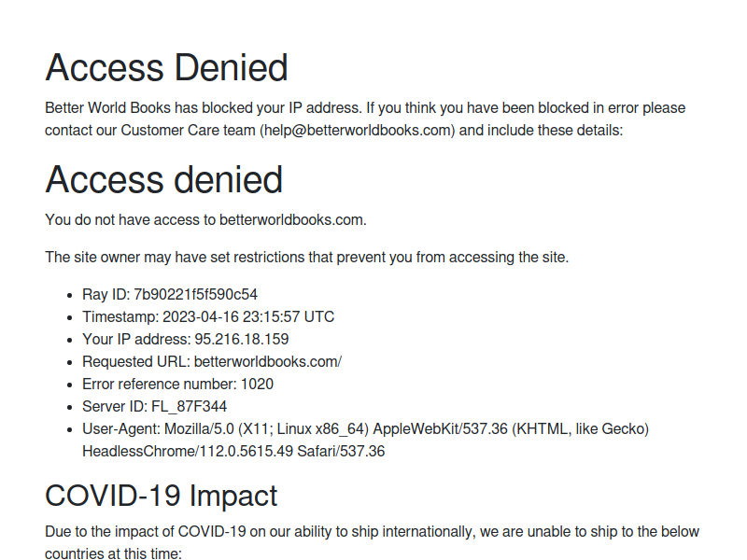Click the Customer Care team text
This screenshot has width=747, height=560.
pos(189,130)
